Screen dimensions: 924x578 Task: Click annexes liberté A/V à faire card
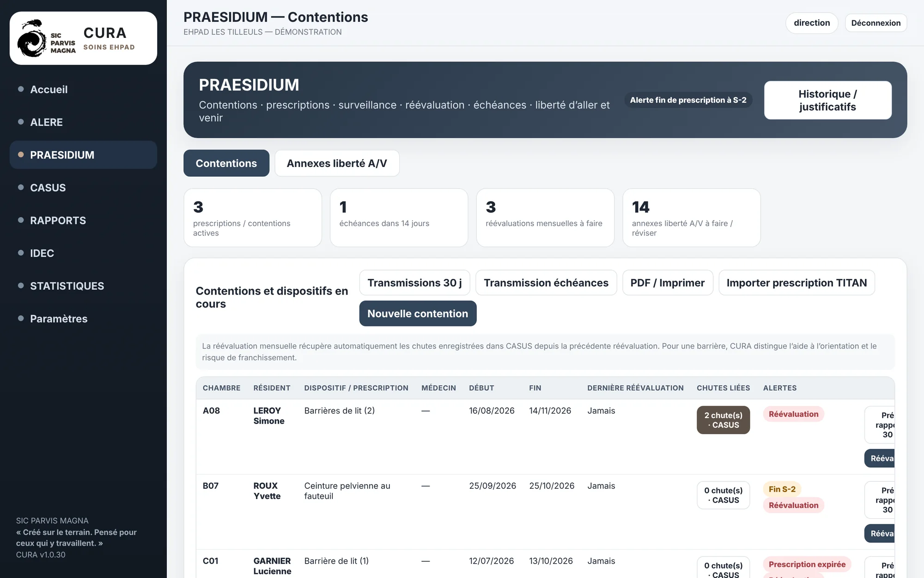click(692, 218)
